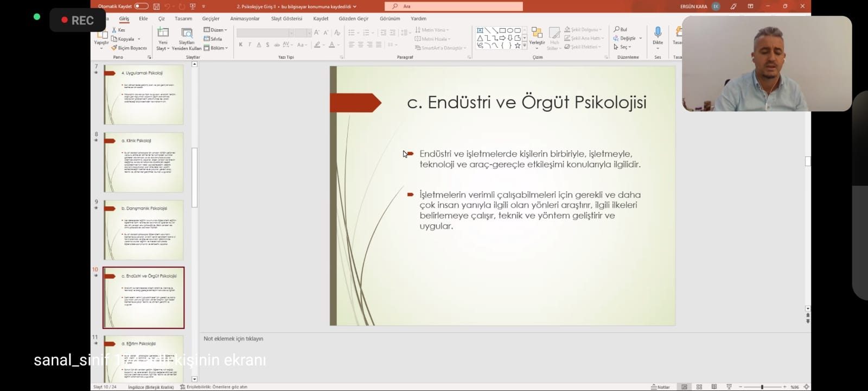Fit slide to current window icon

tap(806, 387)
